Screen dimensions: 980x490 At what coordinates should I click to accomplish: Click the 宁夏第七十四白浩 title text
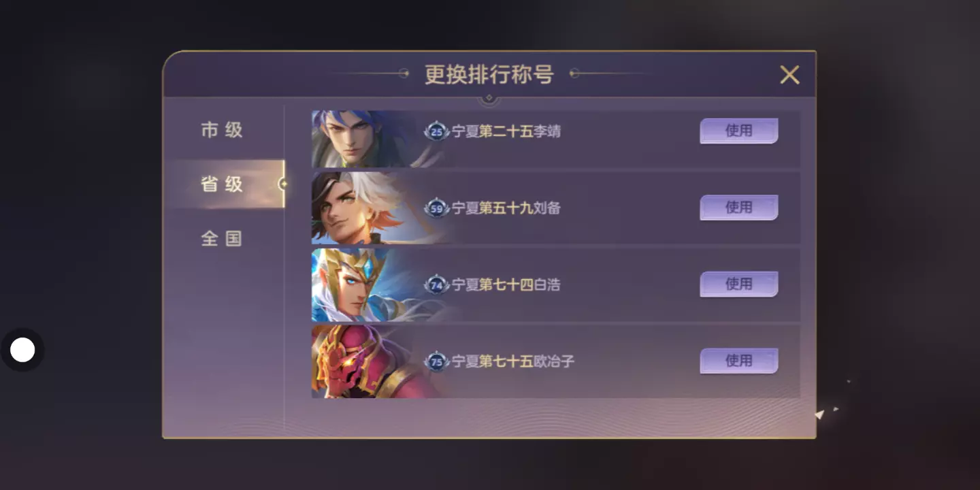click(506, 284)
